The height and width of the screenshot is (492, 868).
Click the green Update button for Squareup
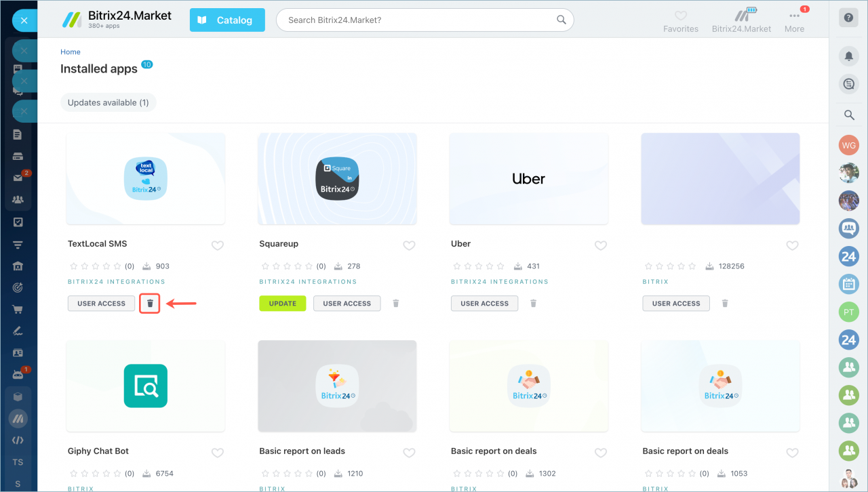click(283, 303)
